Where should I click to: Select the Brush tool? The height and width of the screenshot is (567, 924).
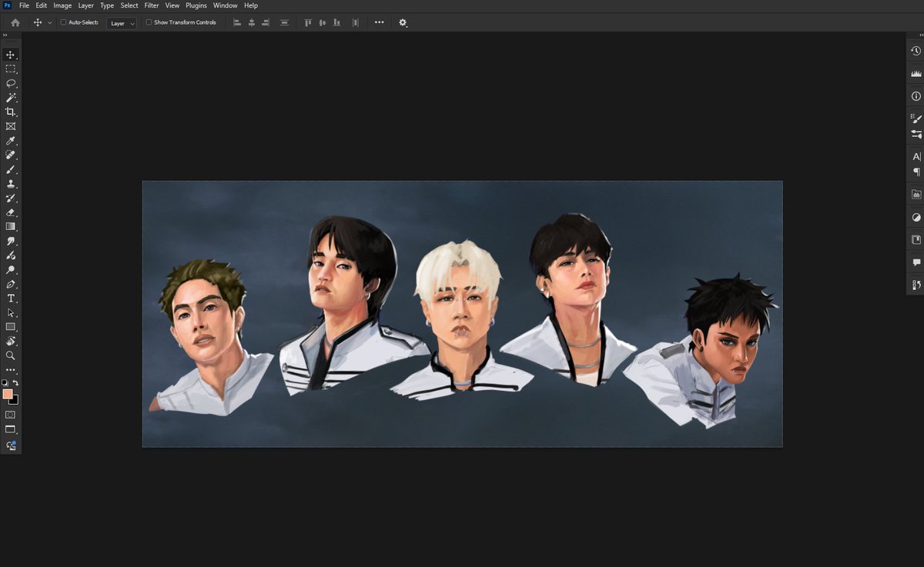[11, 169]
